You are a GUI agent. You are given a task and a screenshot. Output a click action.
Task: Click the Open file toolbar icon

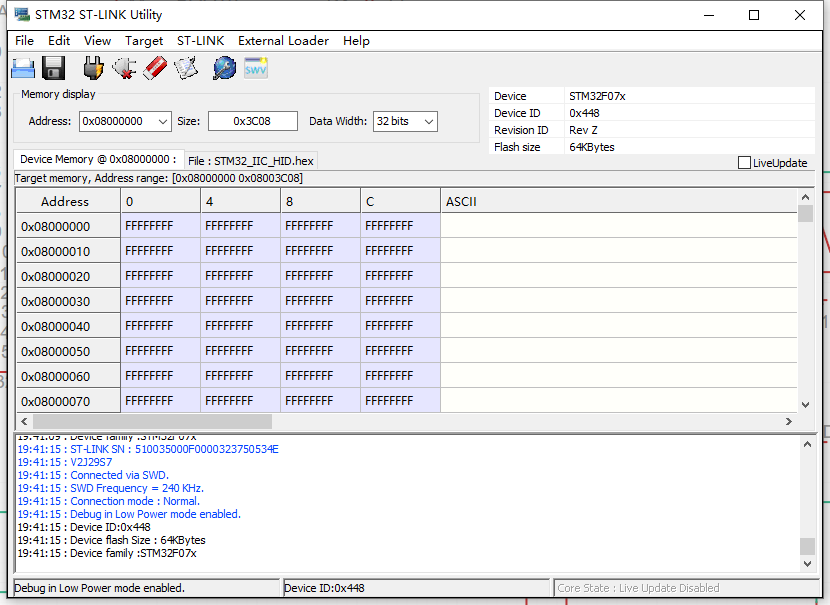point(23,68)
